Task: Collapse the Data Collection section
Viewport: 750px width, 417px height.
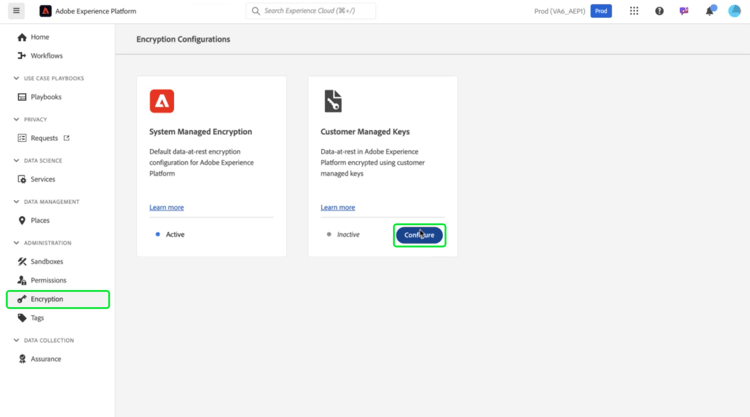Action: point(16,340)
